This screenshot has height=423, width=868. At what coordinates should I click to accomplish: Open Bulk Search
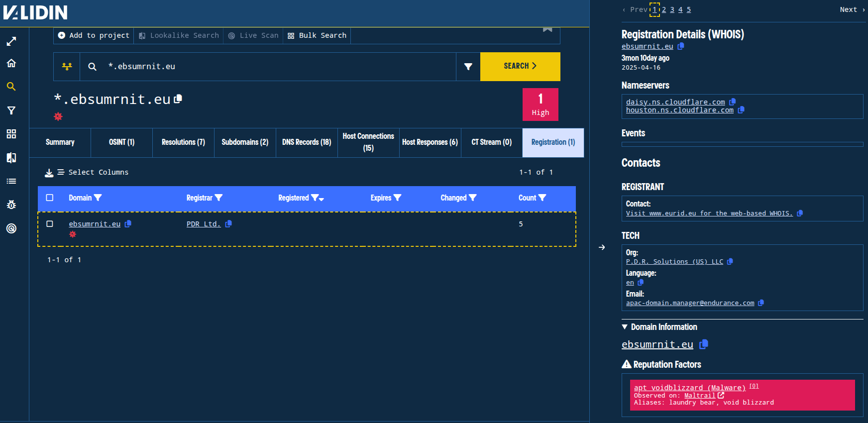pos(317,35)
